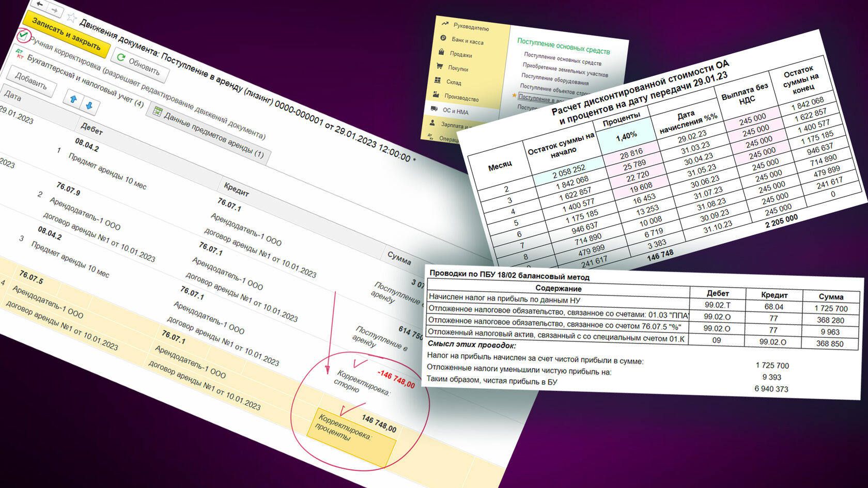
Task: Click the Начислен налог на прибыль row text
Action: click(504, 298)
